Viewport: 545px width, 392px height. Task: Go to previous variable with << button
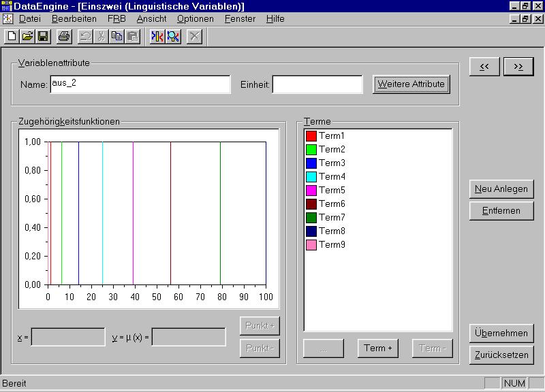(x=484, y=67)
